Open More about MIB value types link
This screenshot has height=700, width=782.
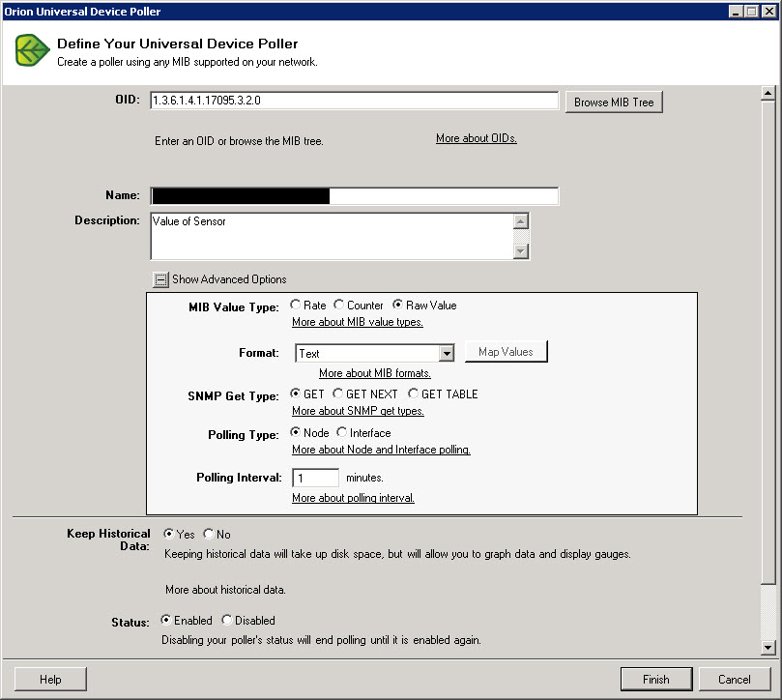358,322
